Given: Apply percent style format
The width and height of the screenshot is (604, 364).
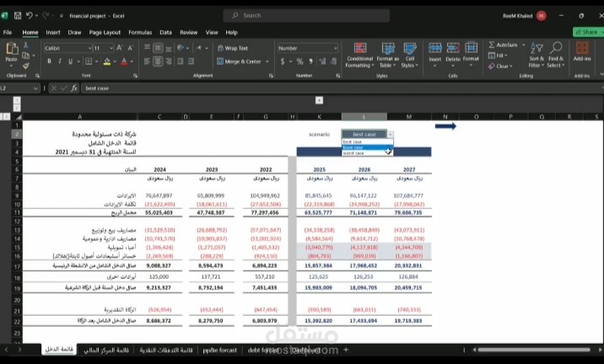Looking at the screenshot, I should point(299,62).
